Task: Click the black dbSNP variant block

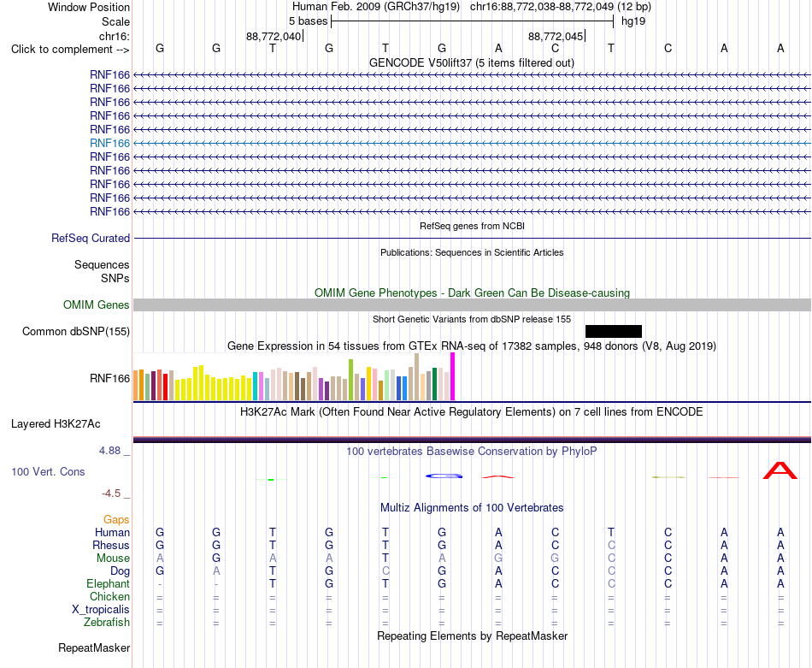Action: click(613, 331)
